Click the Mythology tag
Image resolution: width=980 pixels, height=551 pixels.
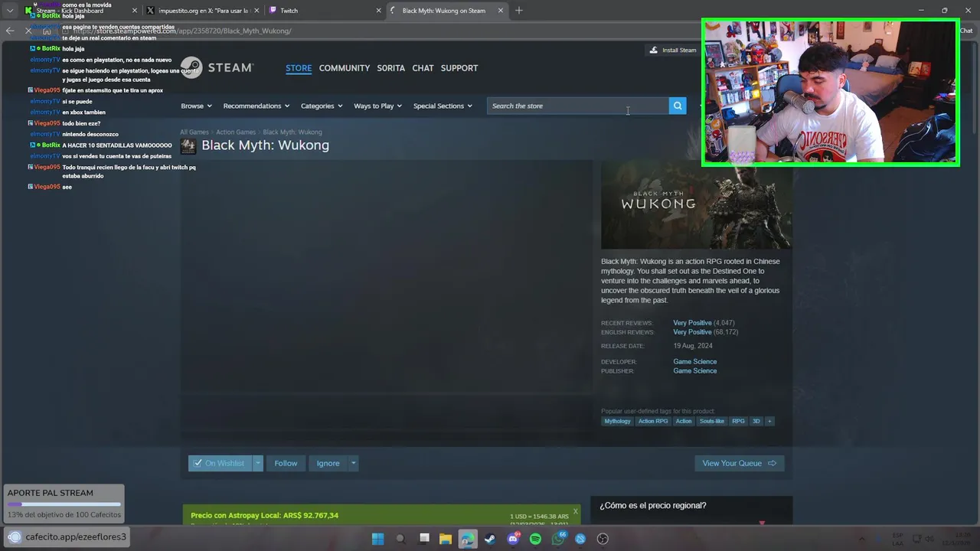(617, 421)
